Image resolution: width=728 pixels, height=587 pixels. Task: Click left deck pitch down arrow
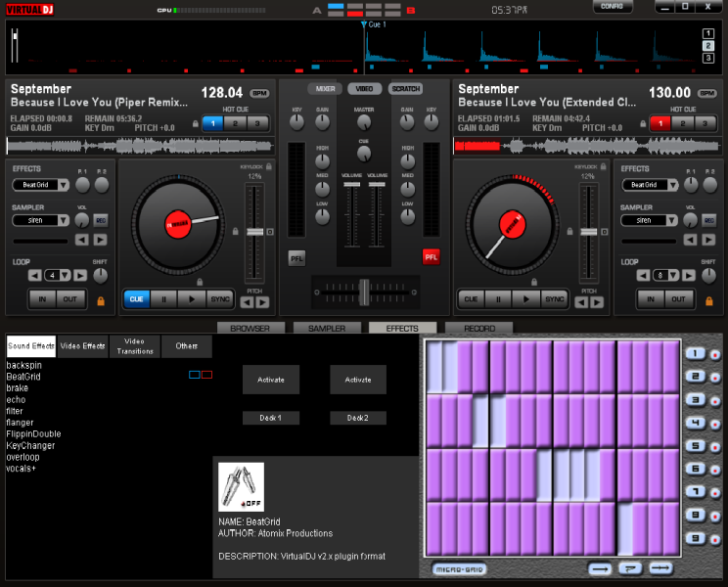pos(248,302)
